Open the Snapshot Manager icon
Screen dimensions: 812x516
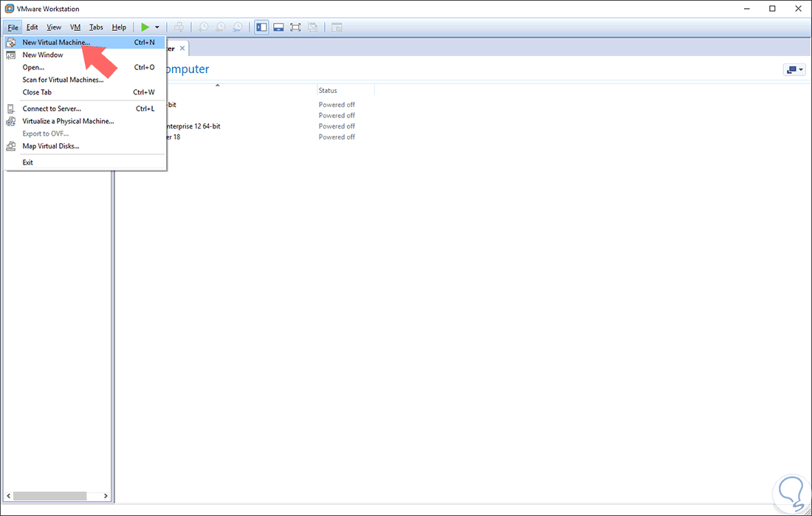click(238, 27)
